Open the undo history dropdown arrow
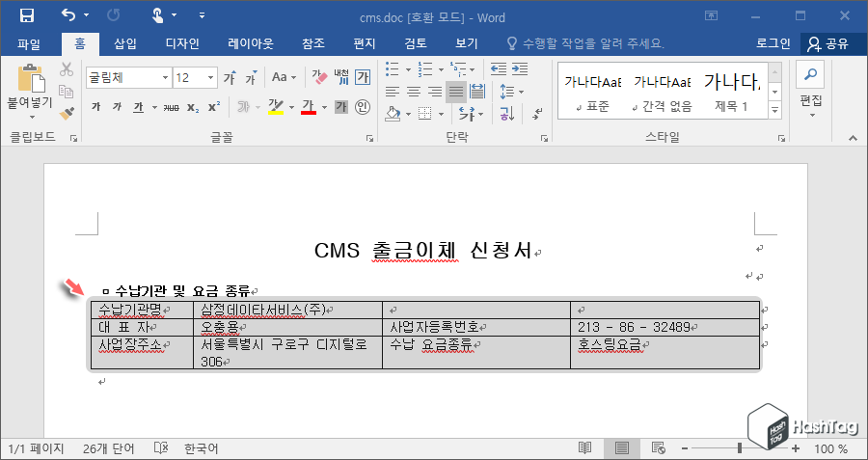The image size is (868, 460). tap(87, 15)
